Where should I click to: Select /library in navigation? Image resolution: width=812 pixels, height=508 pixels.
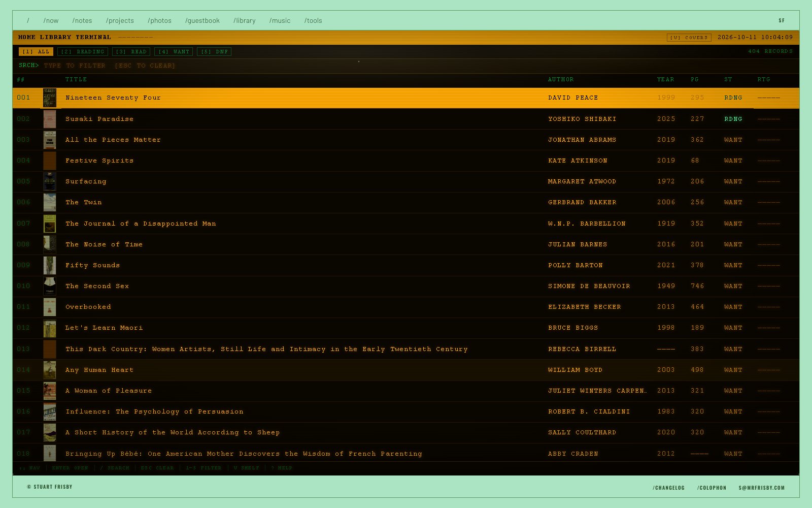245,21
